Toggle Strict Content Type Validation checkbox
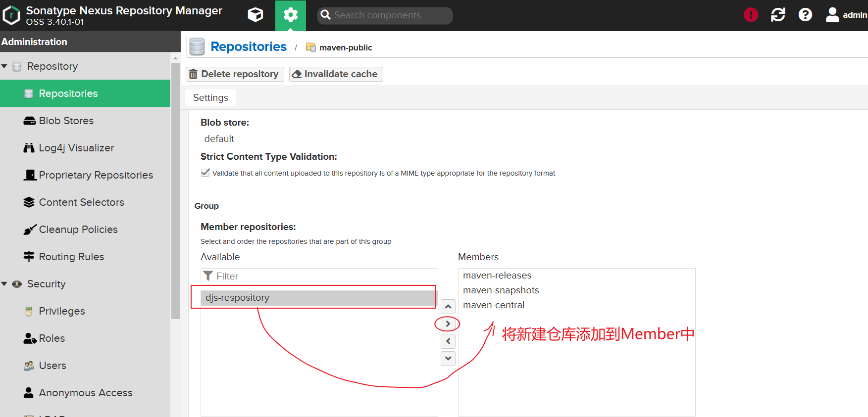The height and width of the screenshot is (417, 868). (205, 173)
